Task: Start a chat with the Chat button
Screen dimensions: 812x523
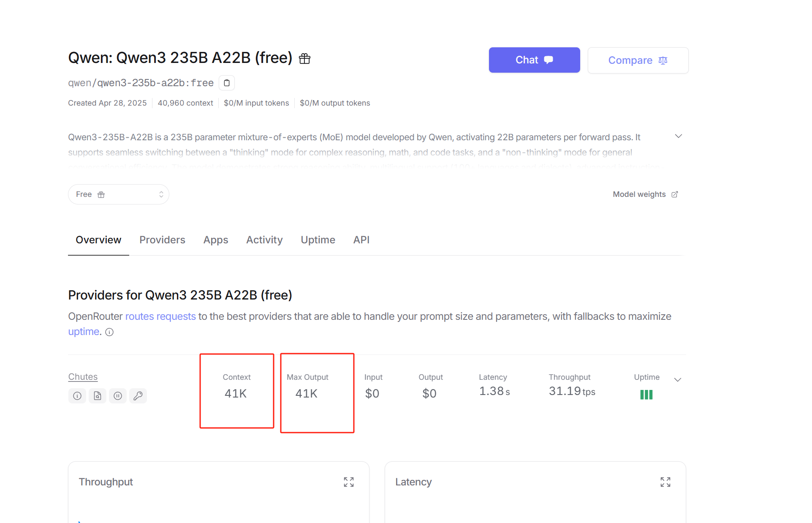Action: tap(534, 60)
